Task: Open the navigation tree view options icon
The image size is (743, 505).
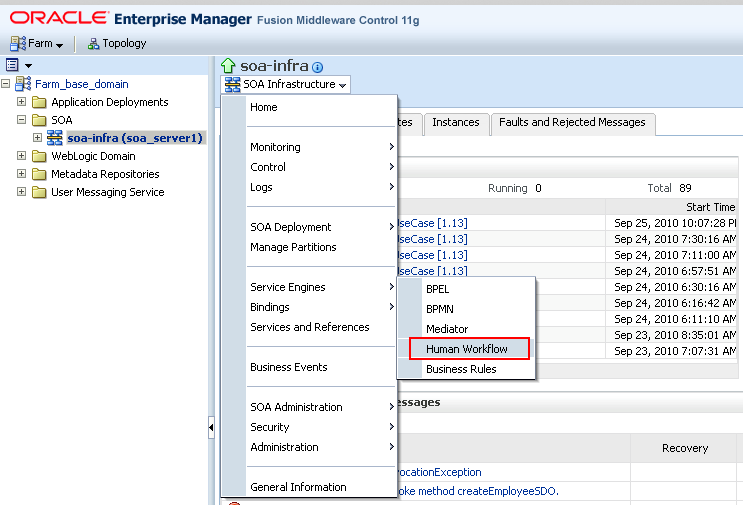Action: point(12,64)
